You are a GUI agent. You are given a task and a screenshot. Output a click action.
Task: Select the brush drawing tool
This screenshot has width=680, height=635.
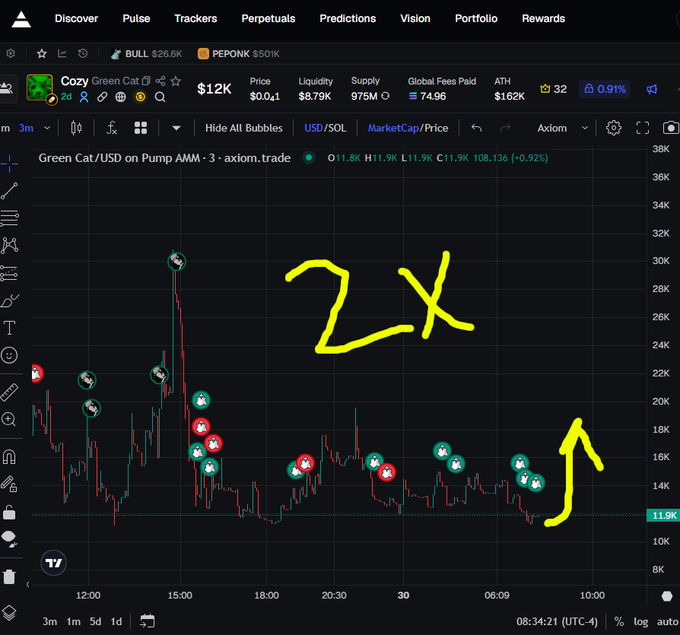point(9,301)
